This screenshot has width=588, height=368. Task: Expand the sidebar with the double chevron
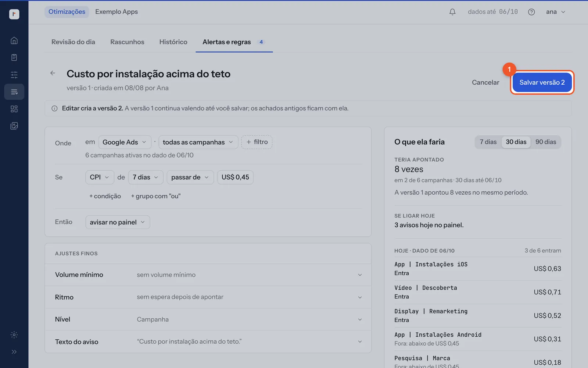click(x=14, y=352)
